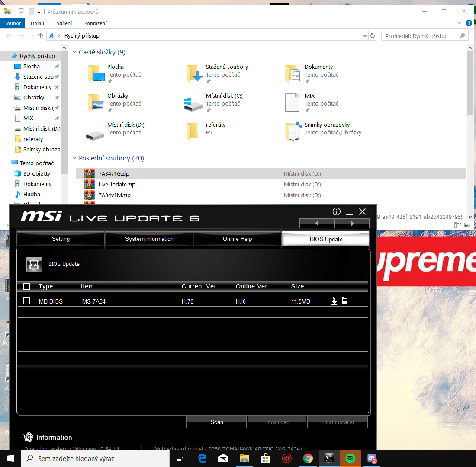Click the Download button

pyautogui.click(x=277, y=422)
